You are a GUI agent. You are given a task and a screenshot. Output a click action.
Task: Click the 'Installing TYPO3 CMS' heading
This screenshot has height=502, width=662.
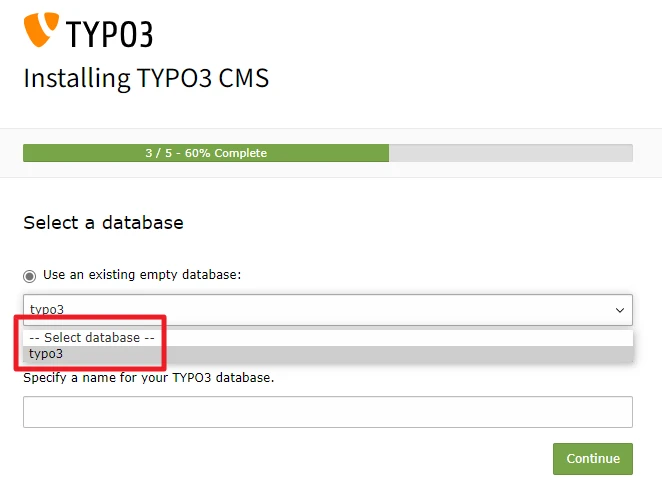point(146,78)
